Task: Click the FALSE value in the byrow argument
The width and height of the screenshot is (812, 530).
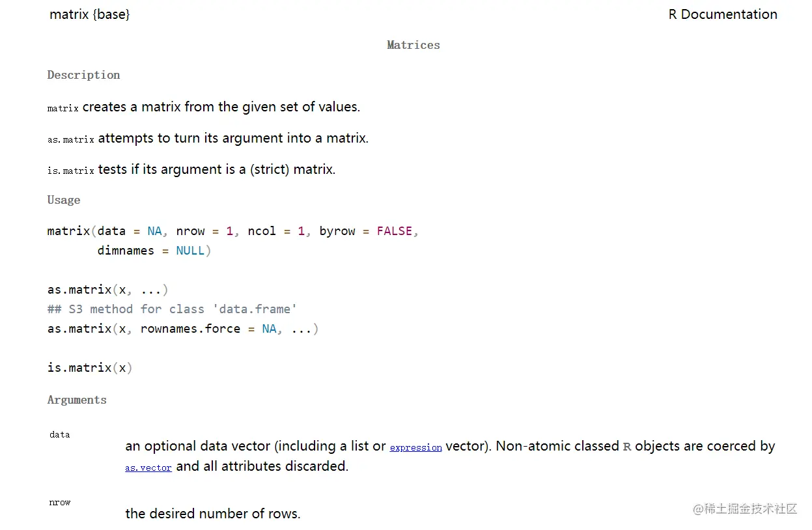Action: (x=394, y=231)
